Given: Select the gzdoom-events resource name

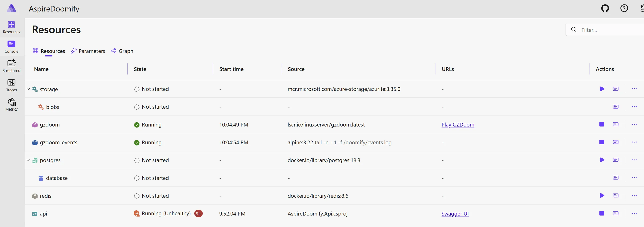Looking at the screenshot, I should pos(59,142).
